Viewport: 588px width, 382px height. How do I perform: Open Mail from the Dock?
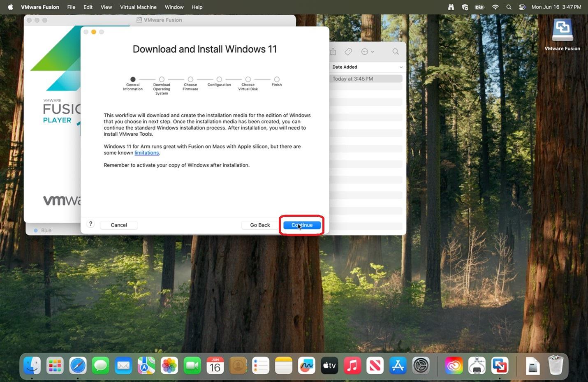tap(123, 365)
